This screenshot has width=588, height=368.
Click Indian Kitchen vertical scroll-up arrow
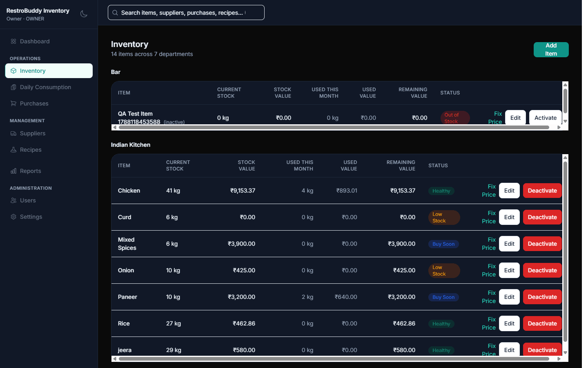coord(565,157)
